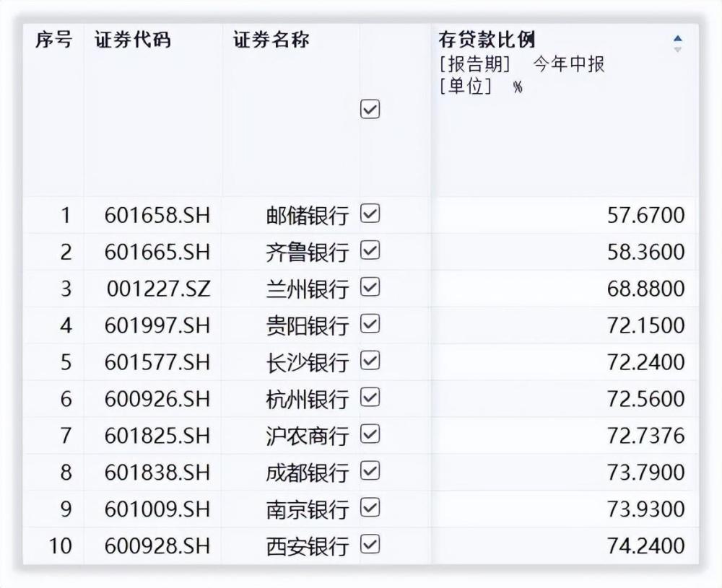Click the % unit label in header
Image resolution: width=722 pixels, height=588 pixels.
[x=518, y=87]
